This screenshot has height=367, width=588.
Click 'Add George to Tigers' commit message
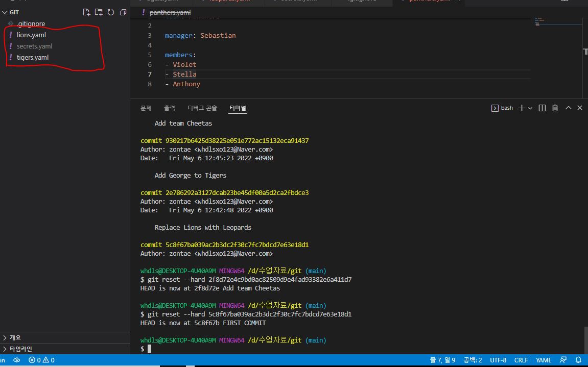[191, 176]
